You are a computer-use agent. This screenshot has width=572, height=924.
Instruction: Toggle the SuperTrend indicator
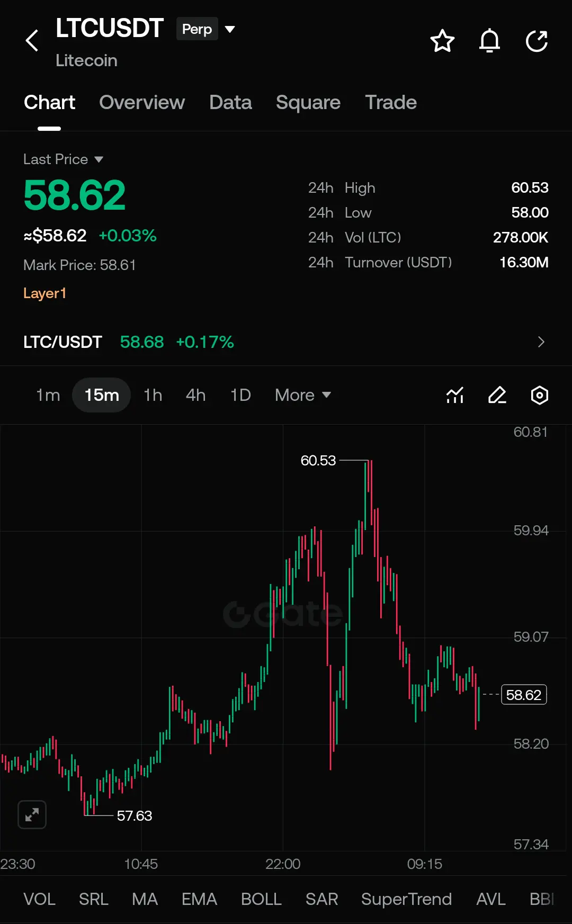406,899
